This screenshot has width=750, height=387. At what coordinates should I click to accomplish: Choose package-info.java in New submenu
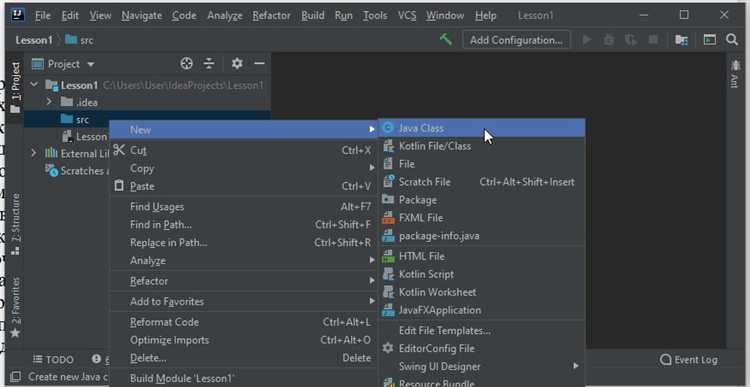tap(482, 236)
